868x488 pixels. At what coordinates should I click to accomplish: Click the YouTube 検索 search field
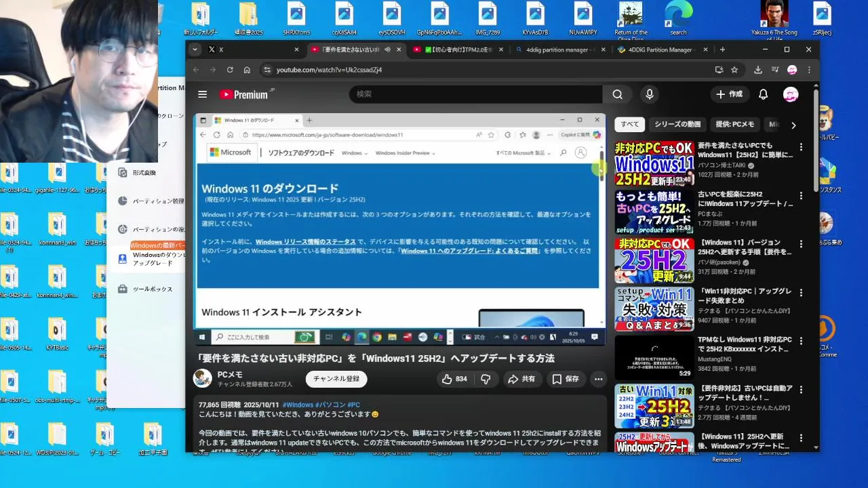point(475,94)
